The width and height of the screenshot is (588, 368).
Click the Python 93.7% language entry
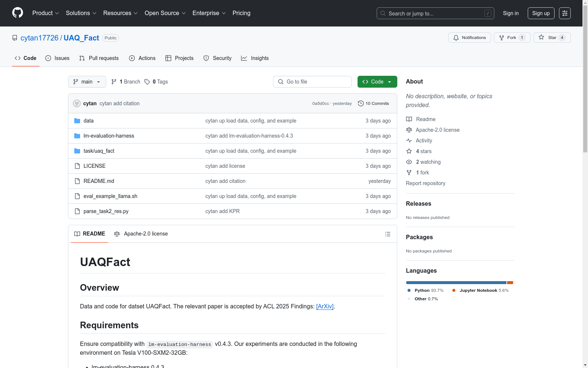[x=426, y=290]
